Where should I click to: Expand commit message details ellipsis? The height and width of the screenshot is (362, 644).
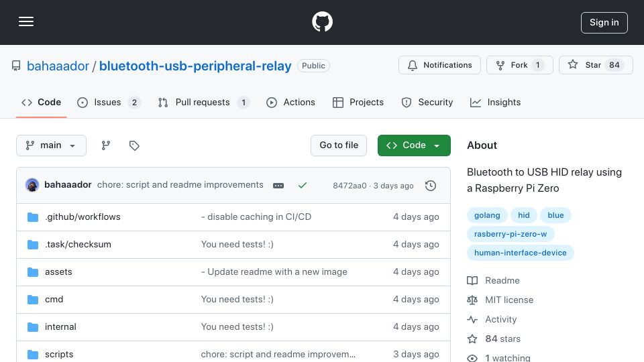[x=278, y=186]
